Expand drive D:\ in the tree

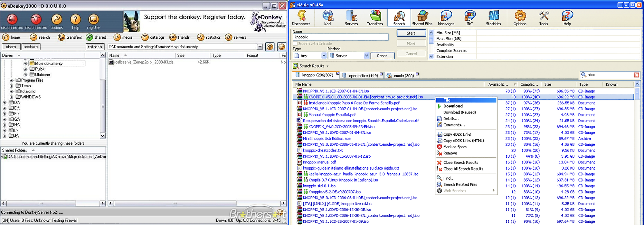pos(4,103)
